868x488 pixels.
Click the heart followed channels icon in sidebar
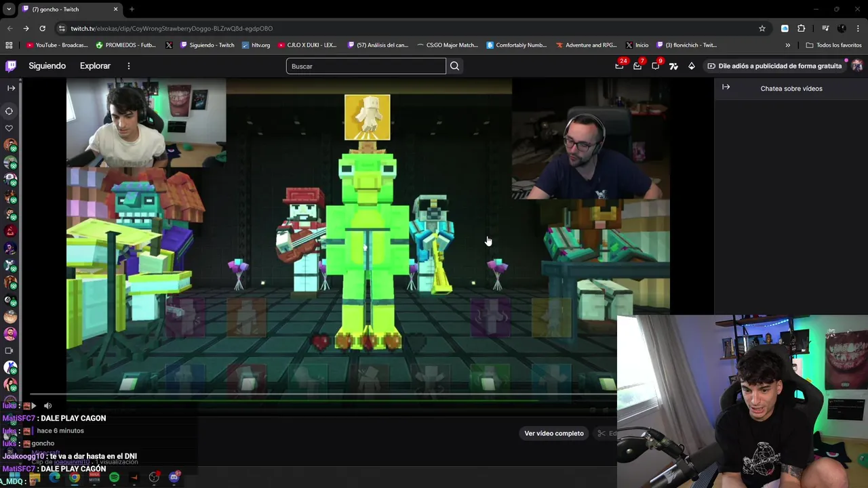[x=9, y=128]
